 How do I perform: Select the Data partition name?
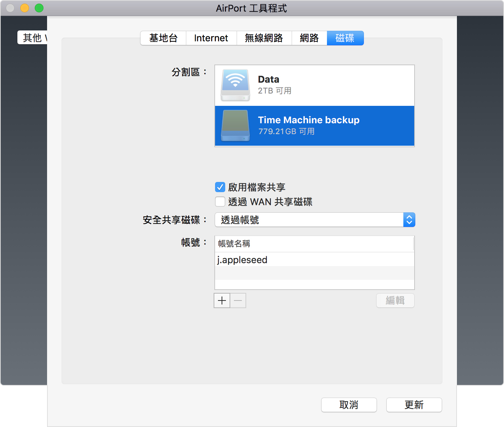(x=269, y=79)
